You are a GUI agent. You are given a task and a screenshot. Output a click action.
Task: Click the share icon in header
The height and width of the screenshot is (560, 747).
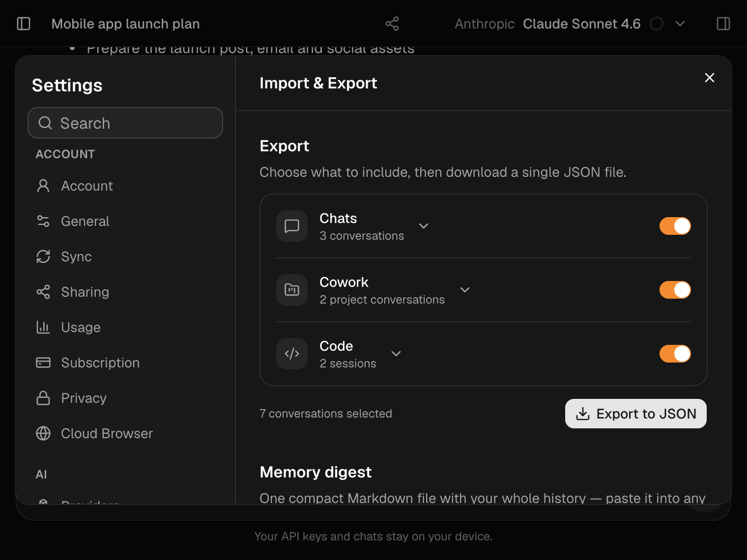(392, 24)
